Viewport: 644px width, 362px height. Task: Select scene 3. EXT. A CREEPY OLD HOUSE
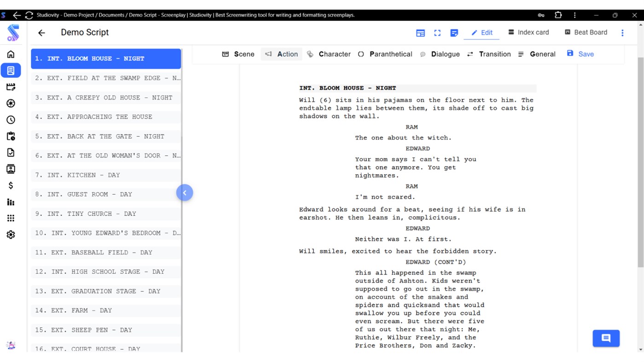pyautogui.click(x=106, y=98)
